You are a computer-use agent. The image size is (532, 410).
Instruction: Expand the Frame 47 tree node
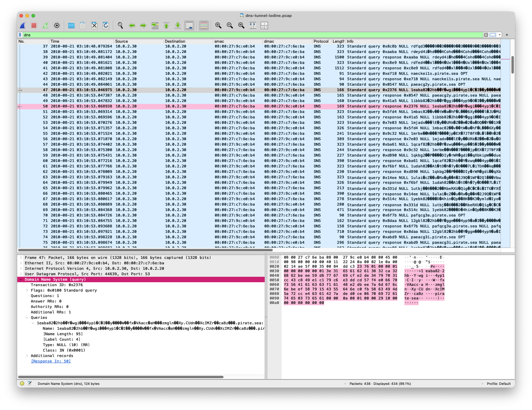21,258
